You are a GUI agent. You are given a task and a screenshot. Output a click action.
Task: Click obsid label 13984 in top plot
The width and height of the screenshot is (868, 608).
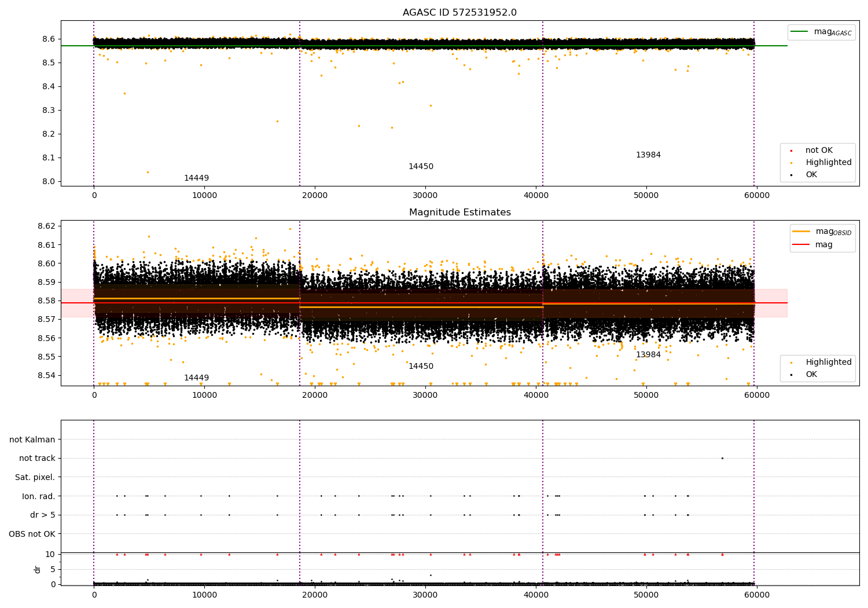pos(648,155)
